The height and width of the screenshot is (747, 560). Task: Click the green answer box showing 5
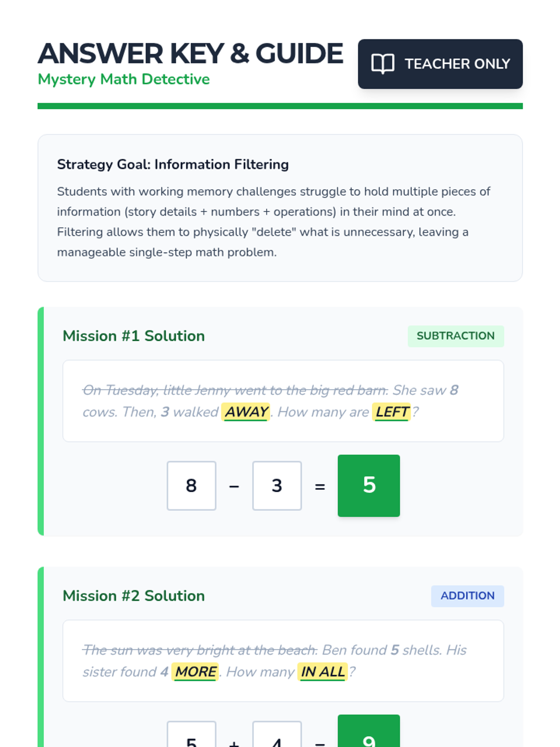click(369, 486)
